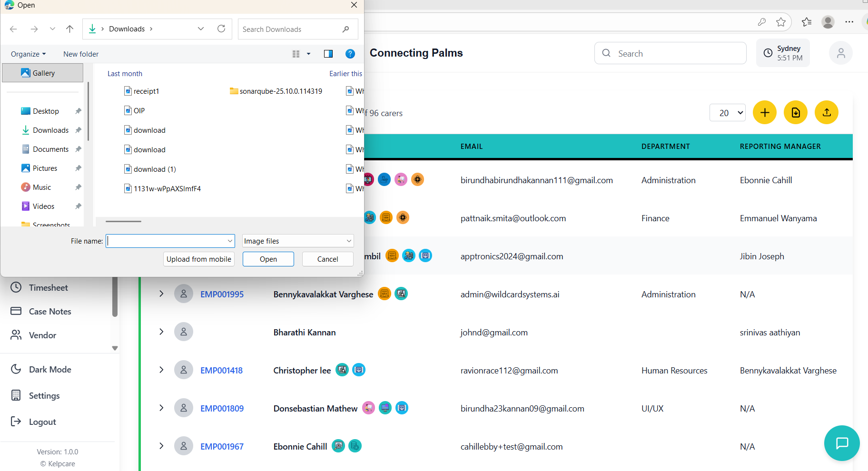The height and width of the screenshot is (471, 868).
Task: Click the user profile avatar icon
Action: tap(840, 53)
